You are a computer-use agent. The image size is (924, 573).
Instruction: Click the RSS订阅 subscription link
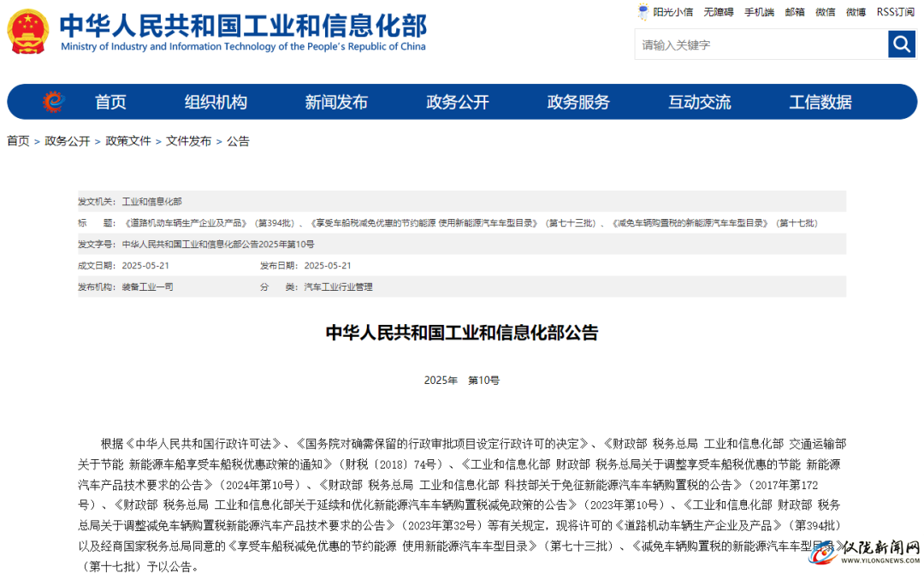(x=896, y=12)
